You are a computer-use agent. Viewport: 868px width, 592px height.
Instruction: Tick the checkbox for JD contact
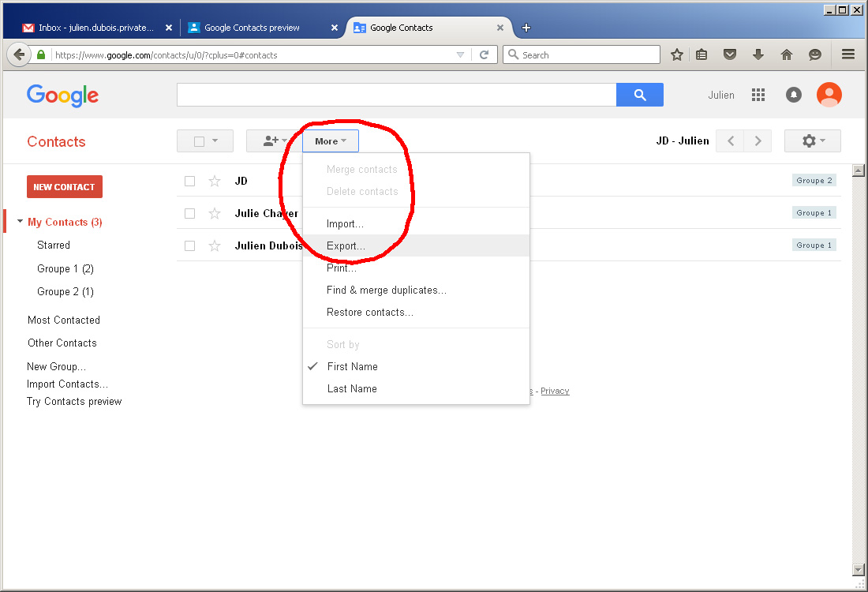(189, 181)
